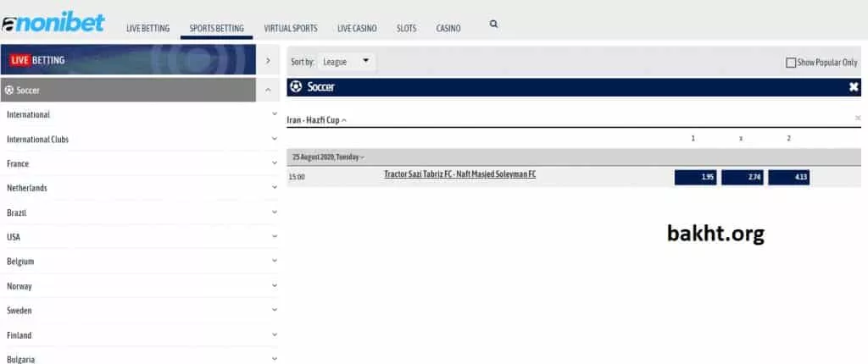Click the soccer ball icon in sidebar
This screenshot has width=868, height=364.
point(9,90)
